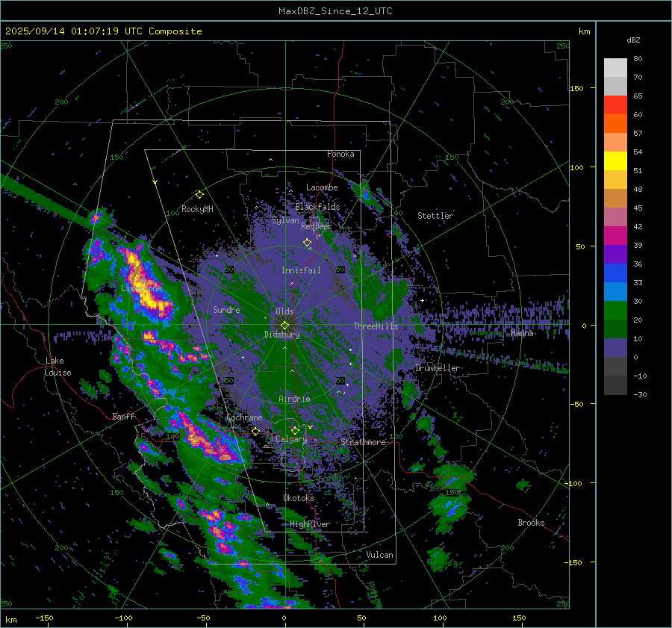The width and height of the screenshot is (672, 628).
Task: Click the Drumheller city label
Action: pyautogui.click(x=438, y=368)
